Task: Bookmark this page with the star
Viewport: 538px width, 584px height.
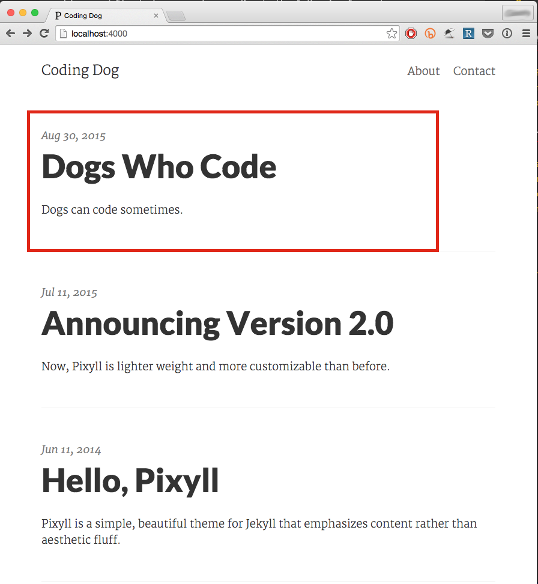Action: click(x=392, y=34)
